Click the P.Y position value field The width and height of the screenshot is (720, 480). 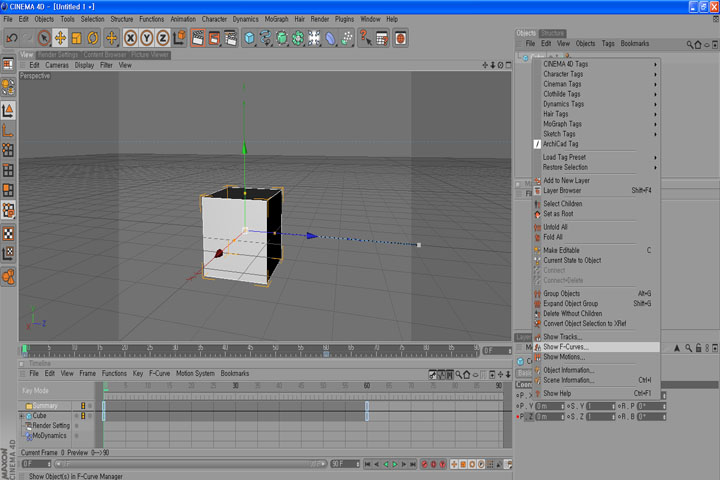550,406
